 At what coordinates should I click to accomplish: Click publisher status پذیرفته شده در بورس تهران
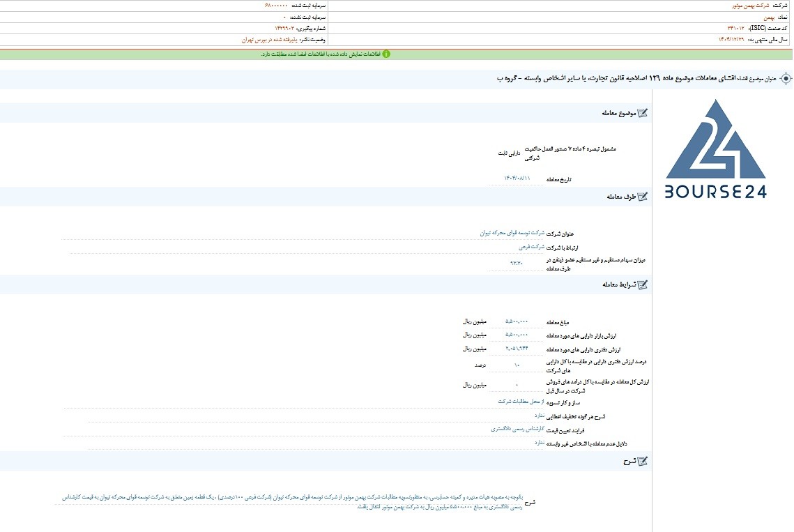269,40
